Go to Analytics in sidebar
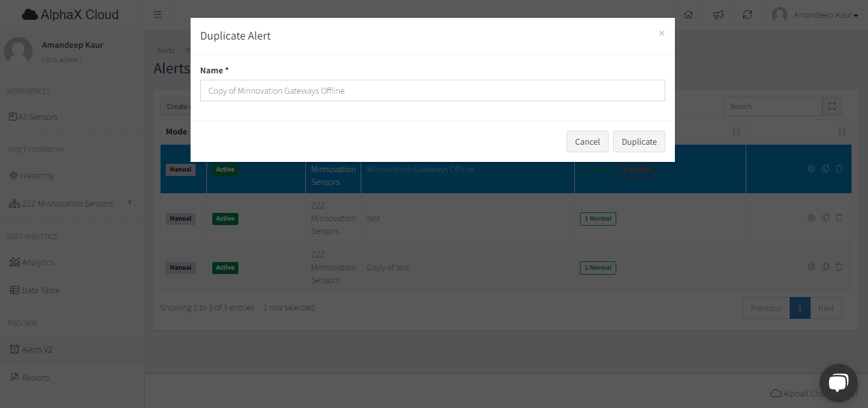The height and width of the screenshot is (408, 868). (x=38, y=262)
